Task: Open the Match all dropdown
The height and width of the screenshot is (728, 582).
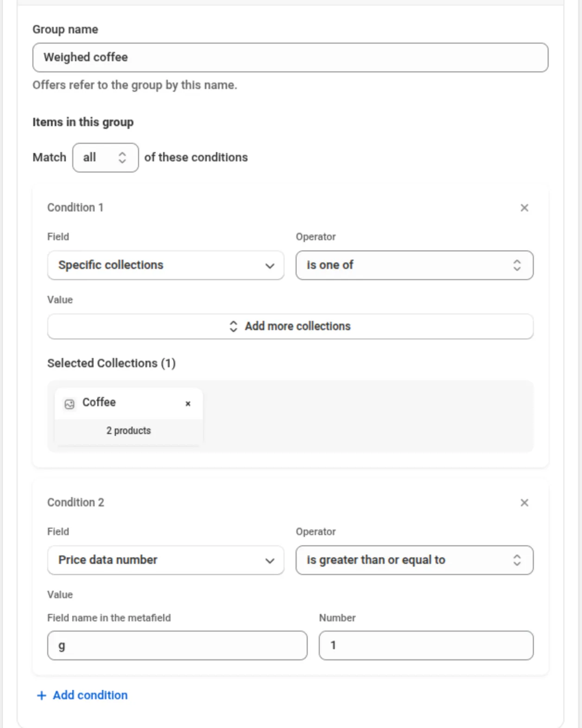Action: [105, 158]
